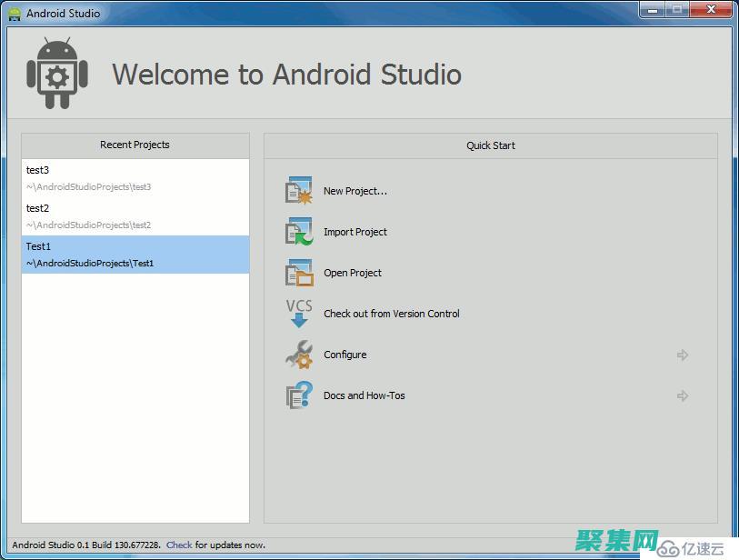Expand the Configure submenu arrow

coord(683,355)
